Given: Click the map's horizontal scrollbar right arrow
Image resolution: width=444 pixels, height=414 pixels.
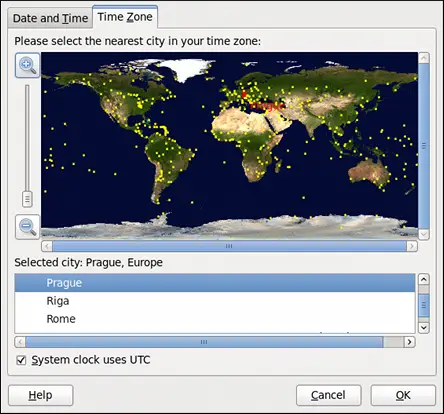Looking at the screenshot, I should 412,246.
